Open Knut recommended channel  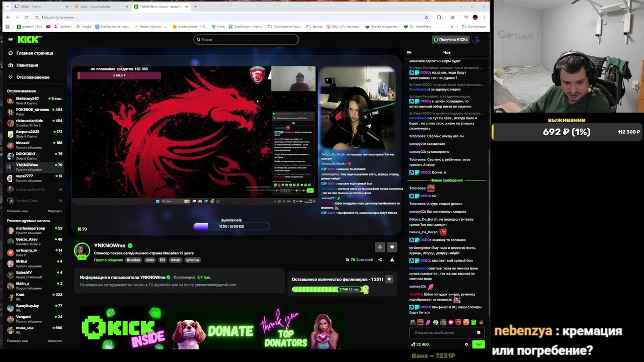(x=34, y=296)
